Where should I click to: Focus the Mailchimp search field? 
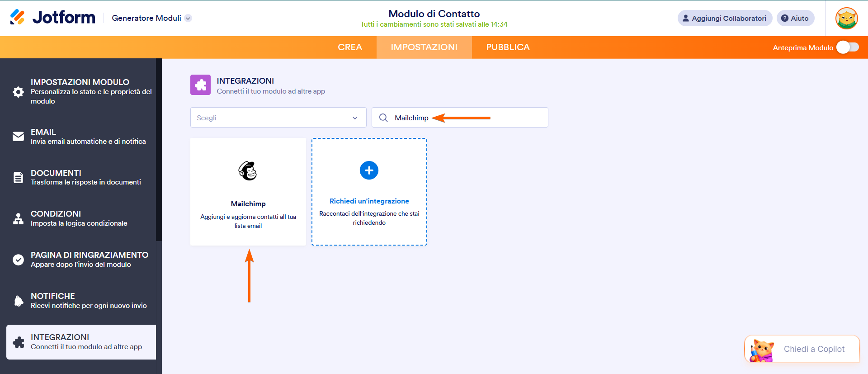tap(460, 118)
